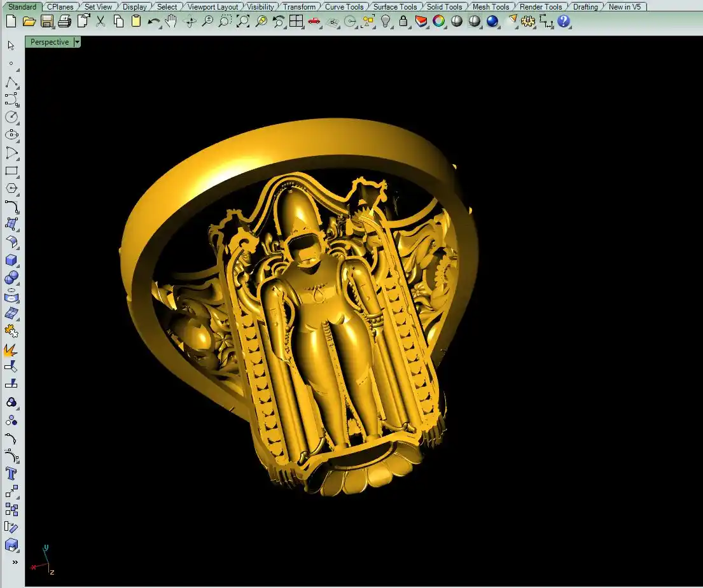Open the Perspective viewport dropdown arrow
The height and width of the screenshot is (588, 703).
point(77,42)
